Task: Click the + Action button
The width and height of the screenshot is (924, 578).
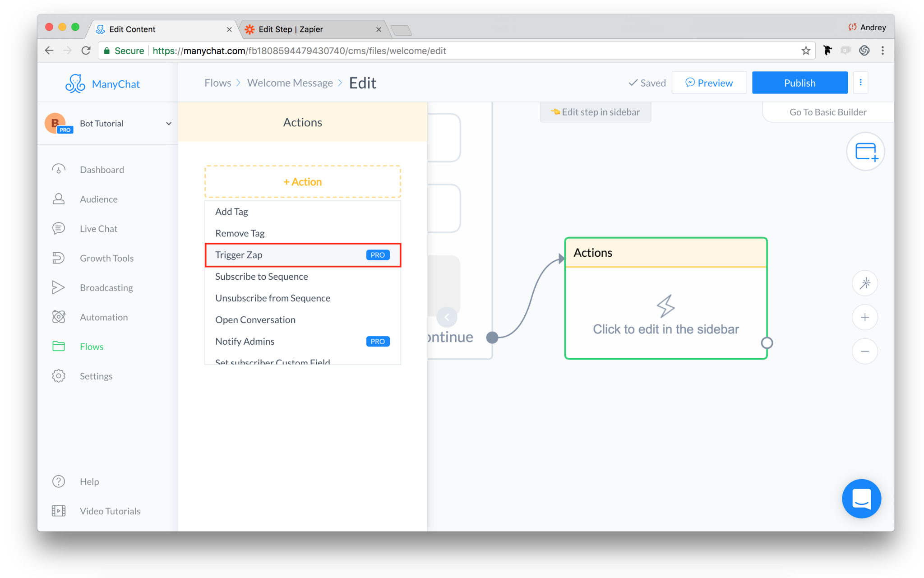Action: 303,181
